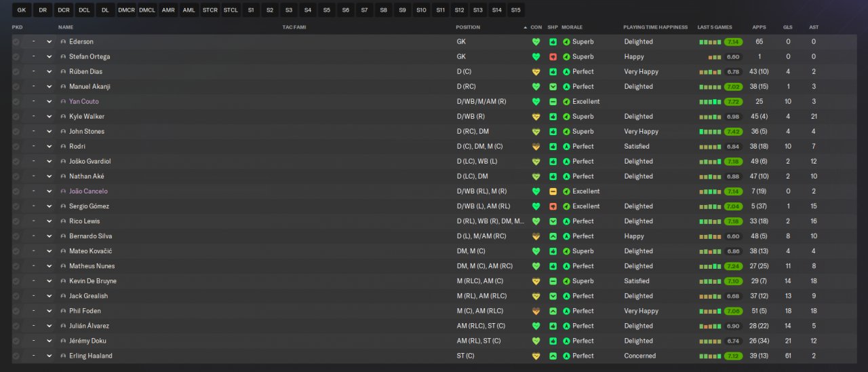Toggle the picked checkmark for Phil Foden
The image size is (868, 372).
(x=16, y=310)
